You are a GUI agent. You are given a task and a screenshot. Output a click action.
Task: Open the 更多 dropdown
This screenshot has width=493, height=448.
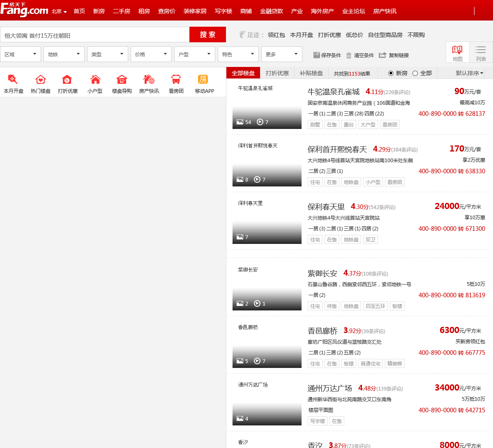(x=282, y=54)
